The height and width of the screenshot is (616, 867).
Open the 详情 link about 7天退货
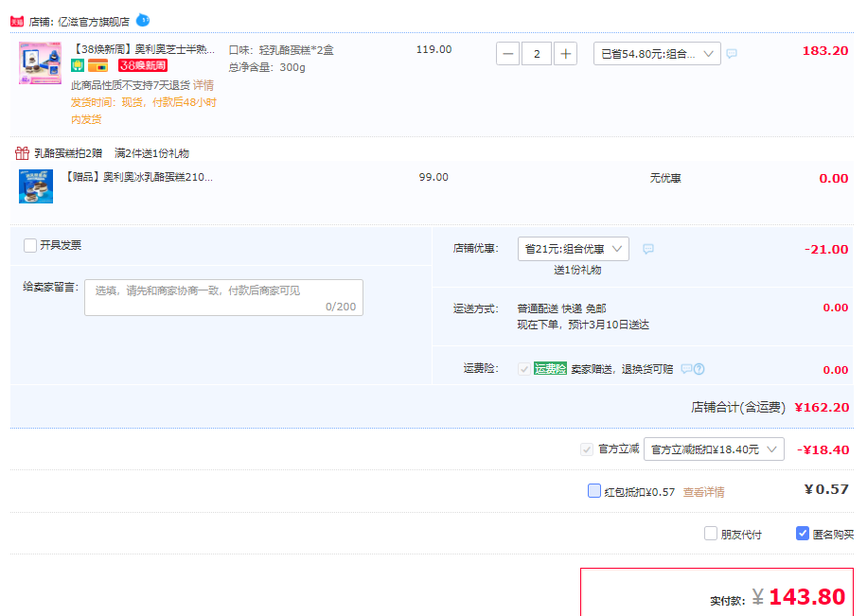click(x=203, y=85)
